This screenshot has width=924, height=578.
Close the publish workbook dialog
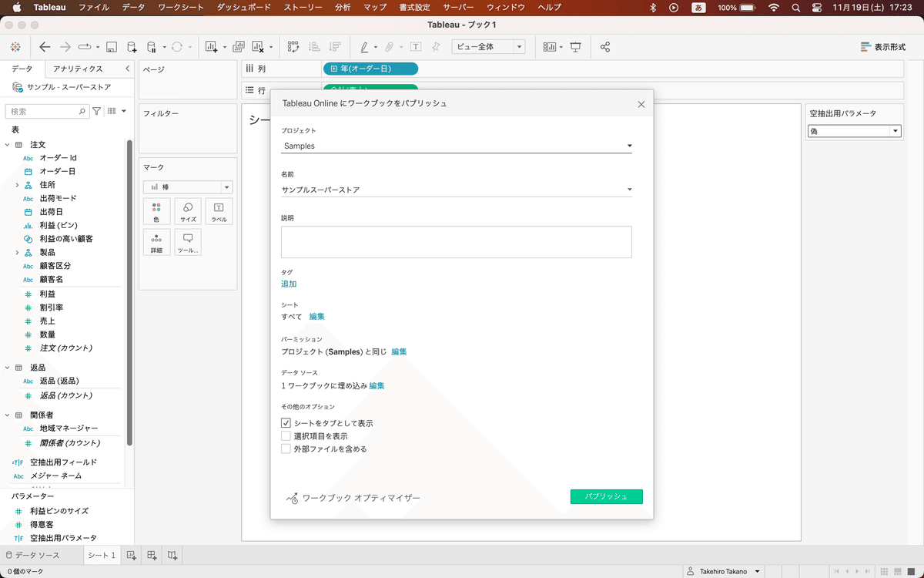click(x=641, y=104)
